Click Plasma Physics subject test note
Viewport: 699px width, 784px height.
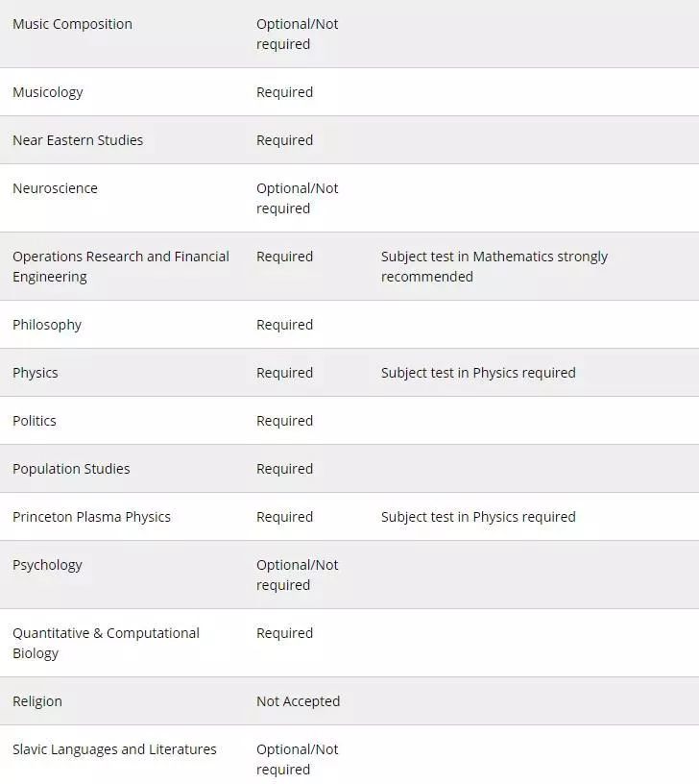(478, 517)
